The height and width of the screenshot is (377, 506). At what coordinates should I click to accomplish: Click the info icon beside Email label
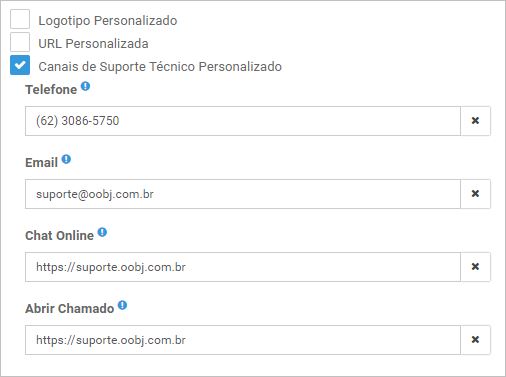pyautogui.click(x=66, y=159)
